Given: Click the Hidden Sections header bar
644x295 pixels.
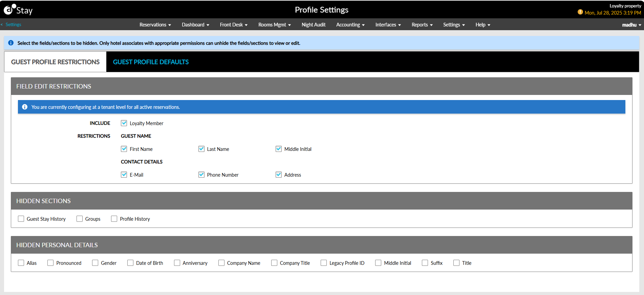Looking at the screenshot, I should click(321, 201).
